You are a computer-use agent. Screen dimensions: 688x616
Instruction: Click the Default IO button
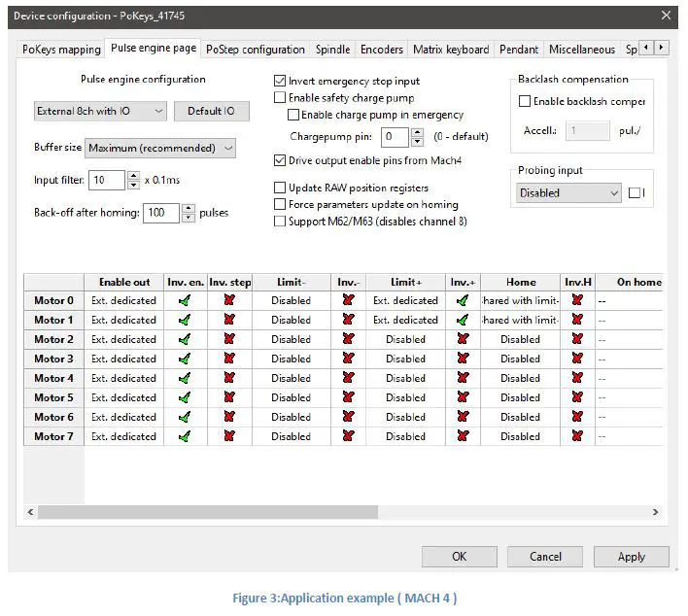[212, 111]
